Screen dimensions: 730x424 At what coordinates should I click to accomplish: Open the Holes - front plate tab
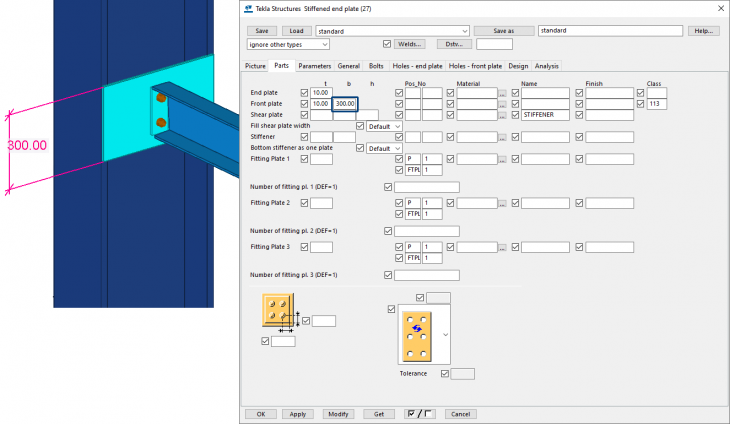coord(475,66)
